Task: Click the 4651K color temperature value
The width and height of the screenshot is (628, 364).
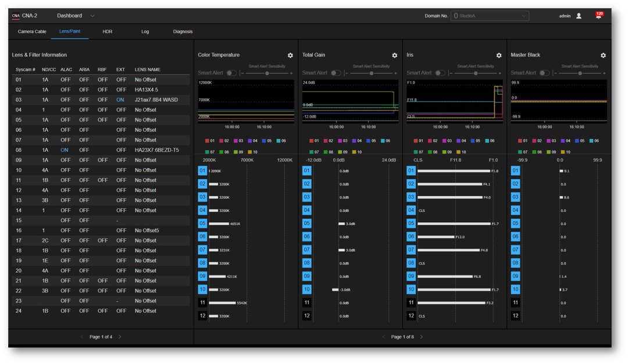Action: [235, 224]
